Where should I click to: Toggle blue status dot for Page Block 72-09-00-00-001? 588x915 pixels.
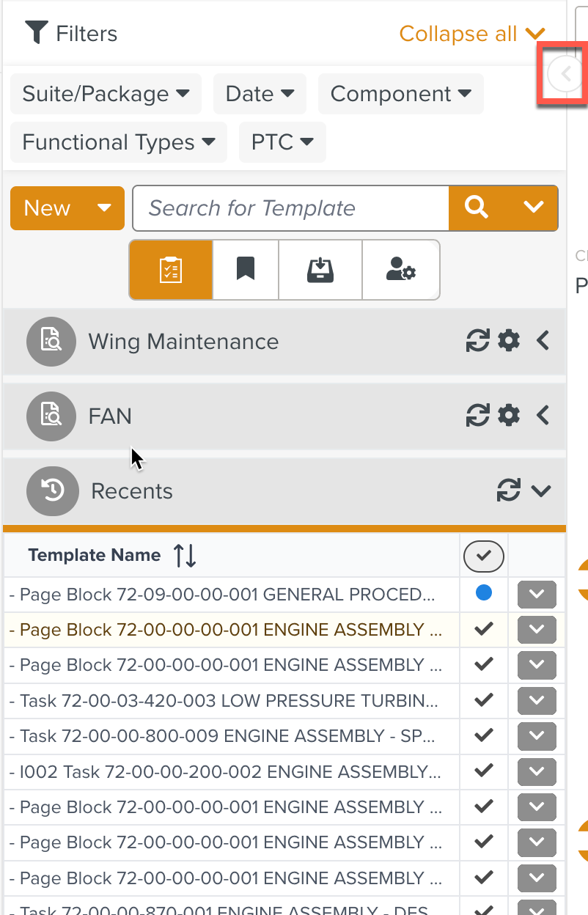(x=483, y=593)
